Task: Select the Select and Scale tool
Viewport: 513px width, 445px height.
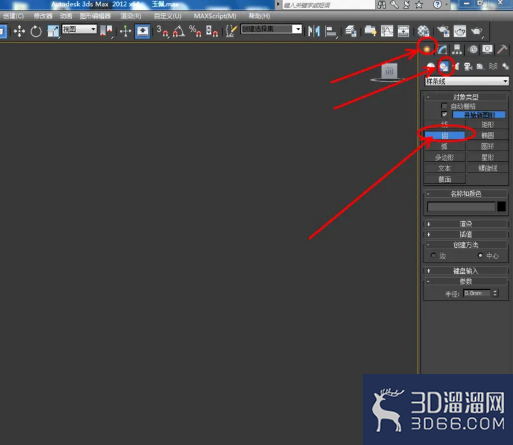Action: click(53, 32)
